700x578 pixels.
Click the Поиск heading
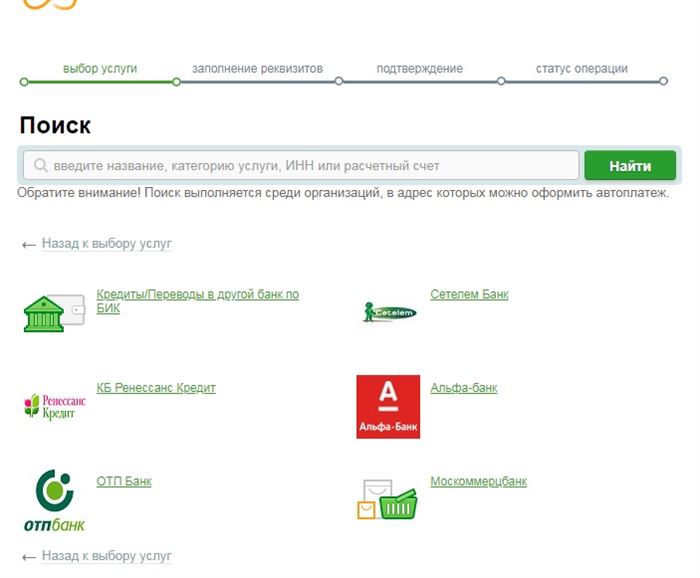tap(55, 125)
